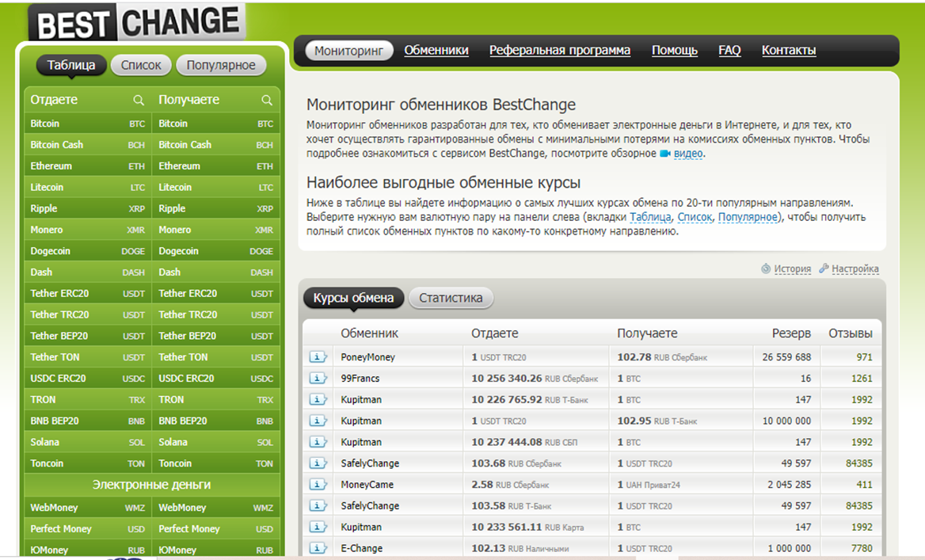
Task: Select Monero in Получаете column
Action: click(216, 230)
